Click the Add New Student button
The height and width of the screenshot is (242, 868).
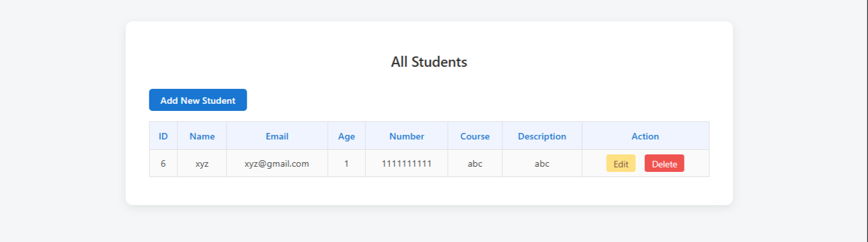click(198, 100)
